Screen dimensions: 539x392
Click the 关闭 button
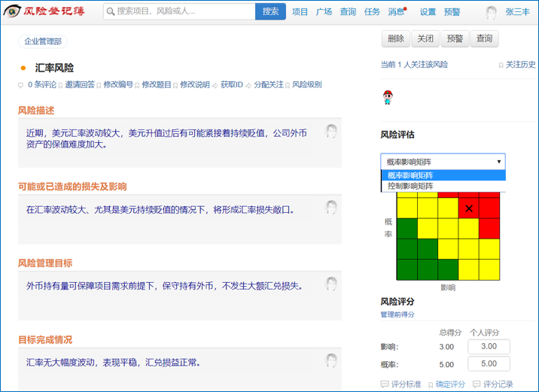pos(425,38)
